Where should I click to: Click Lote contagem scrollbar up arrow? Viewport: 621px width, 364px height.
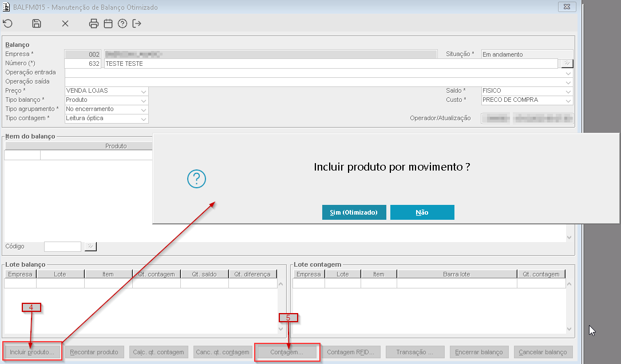pyautogui.click(x=569, y=284)
